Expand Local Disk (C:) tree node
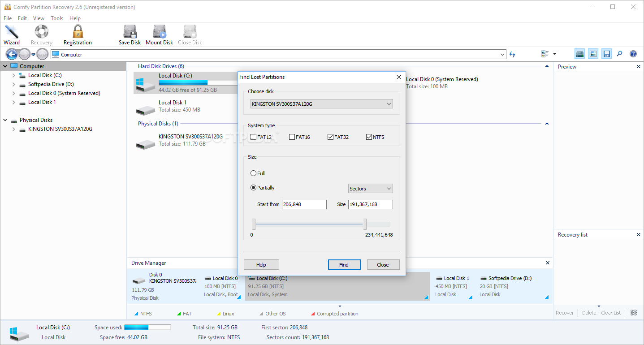644x345 pixels. 14,75
